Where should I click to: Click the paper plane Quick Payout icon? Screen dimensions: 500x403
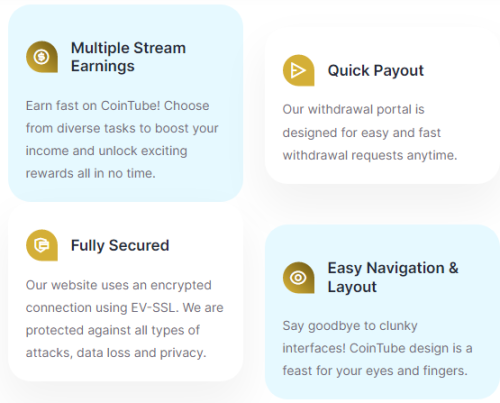(x=299, y=71)
